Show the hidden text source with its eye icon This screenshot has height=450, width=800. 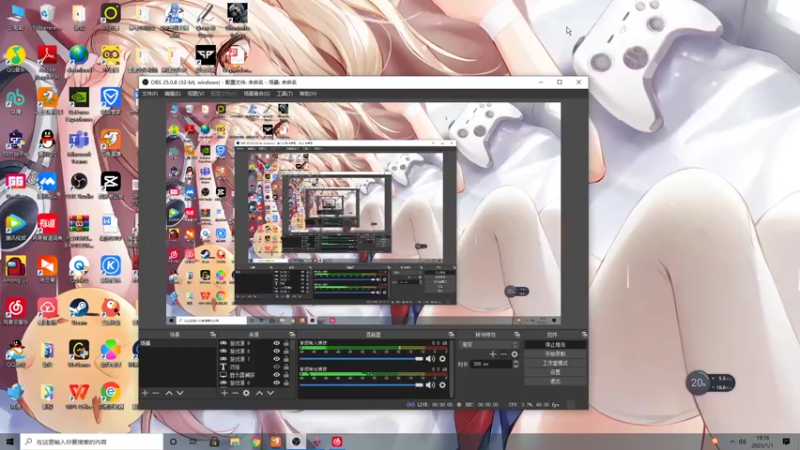click(x=277, y=367)
